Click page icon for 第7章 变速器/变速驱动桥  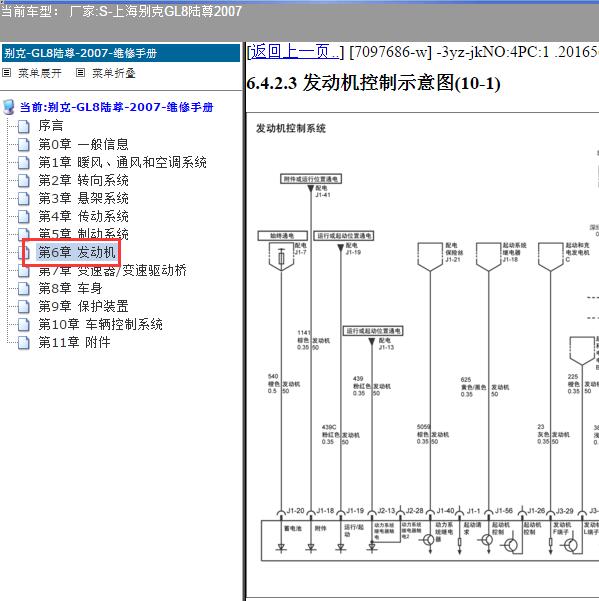pyautogui.click(x=24, y=271)
